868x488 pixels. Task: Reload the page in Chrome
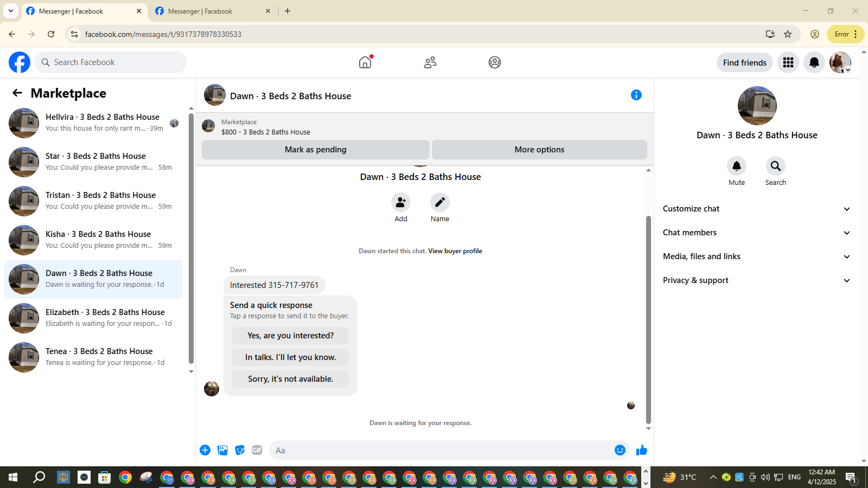tap(51, 34)
